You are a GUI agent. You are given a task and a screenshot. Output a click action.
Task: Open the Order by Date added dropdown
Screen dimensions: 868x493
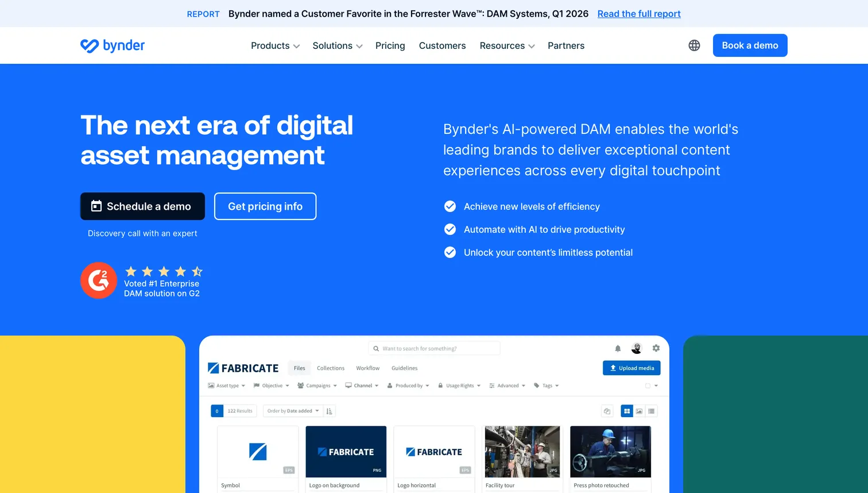coord(293,411)
